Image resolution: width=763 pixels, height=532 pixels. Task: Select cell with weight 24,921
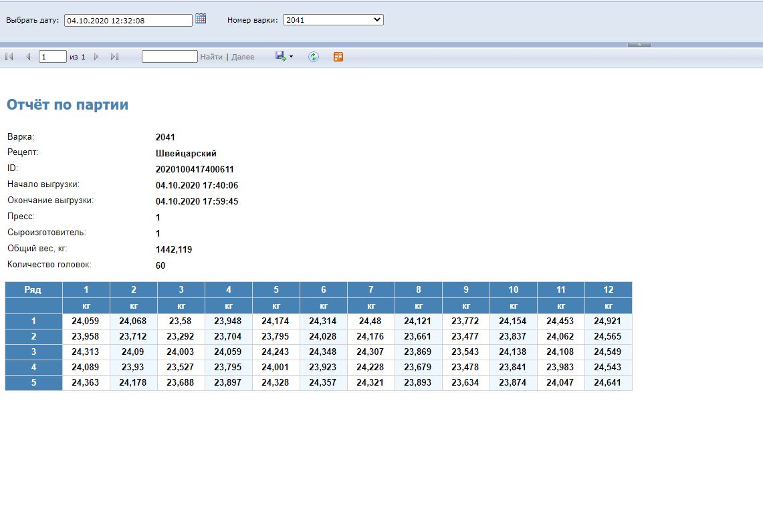608,321
